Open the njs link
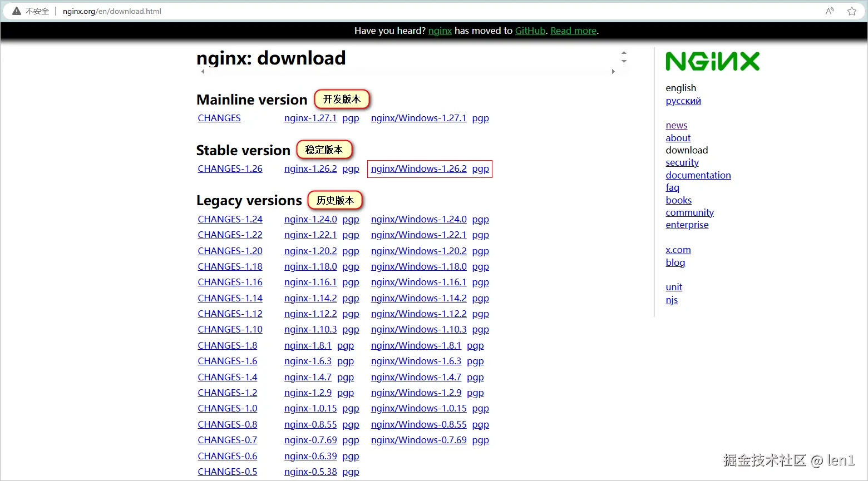Screen dimensions: 868x481 [672, 300]
